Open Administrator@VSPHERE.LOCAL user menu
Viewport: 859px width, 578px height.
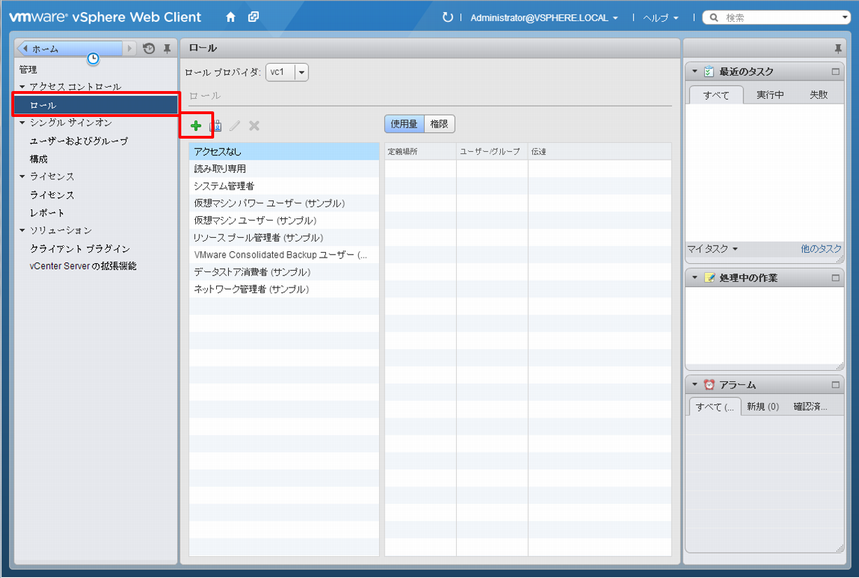(x=544, y=18)
